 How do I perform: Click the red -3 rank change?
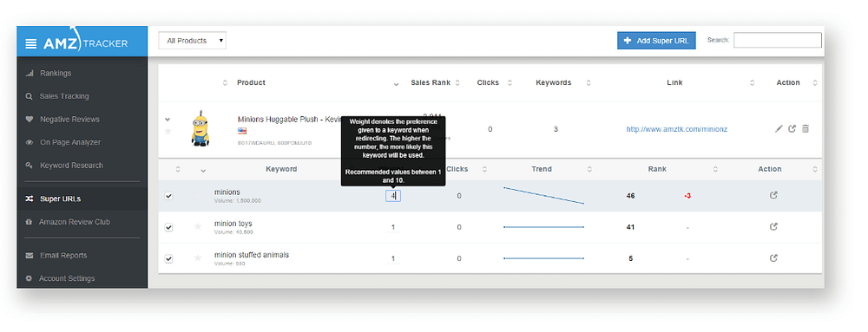click(687, 196)
